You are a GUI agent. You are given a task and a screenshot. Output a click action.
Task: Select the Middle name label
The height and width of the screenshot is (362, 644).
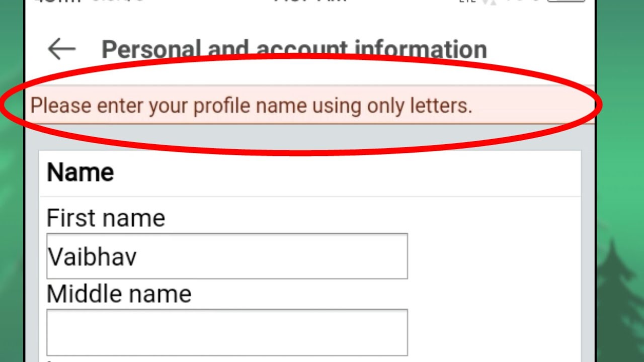tap(119, 294)
